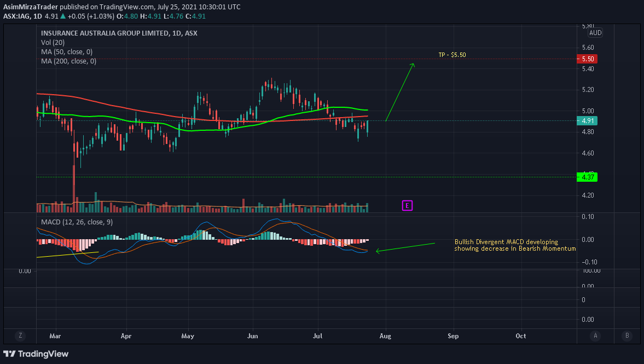The height and width of the screenshot is (364, 644).
Task: Select the TP - $5.50 annotation text
Action: (x=452, y=55)
